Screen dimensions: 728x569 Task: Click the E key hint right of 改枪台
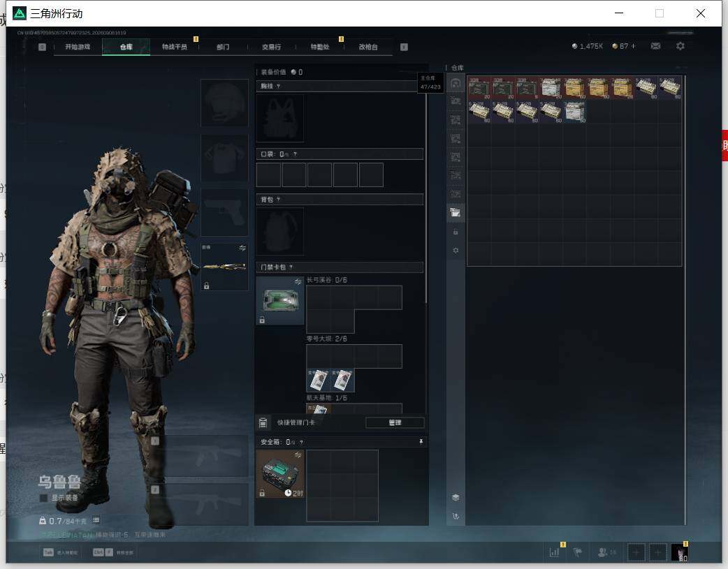404,47
